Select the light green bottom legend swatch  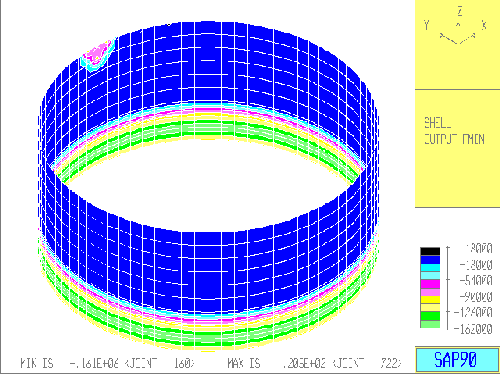point(430,324)
